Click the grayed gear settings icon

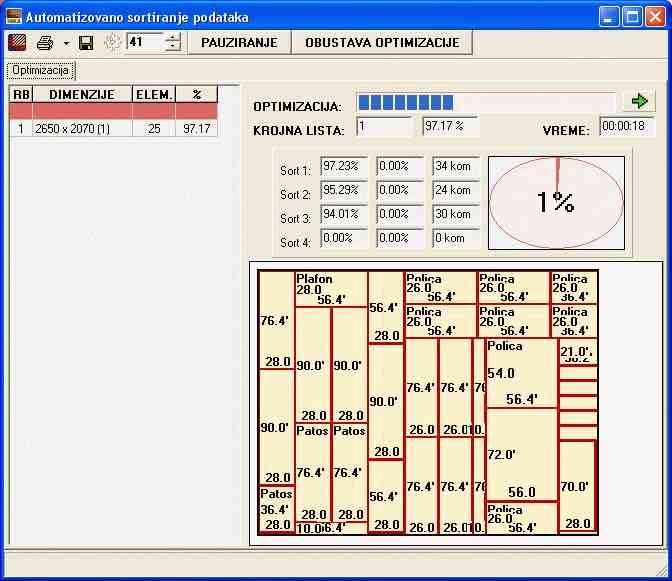point(112,42)
